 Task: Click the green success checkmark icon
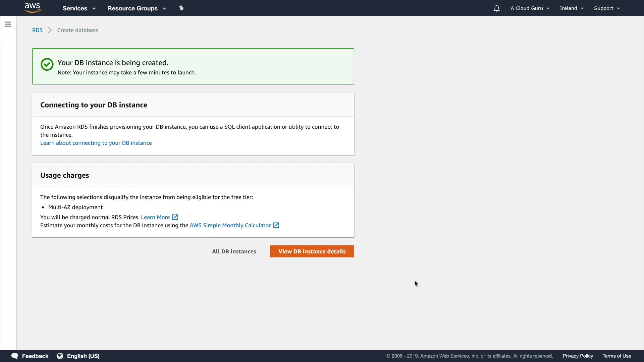47,64
